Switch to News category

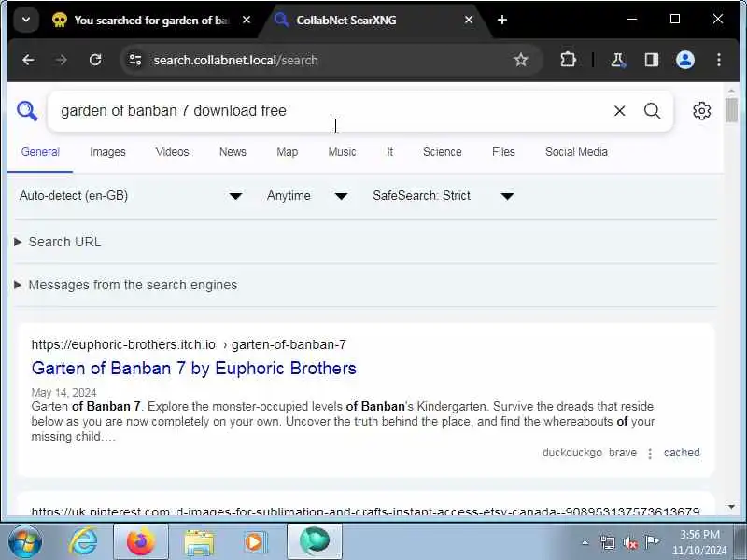pyautogui.click(x=233, y=152)
